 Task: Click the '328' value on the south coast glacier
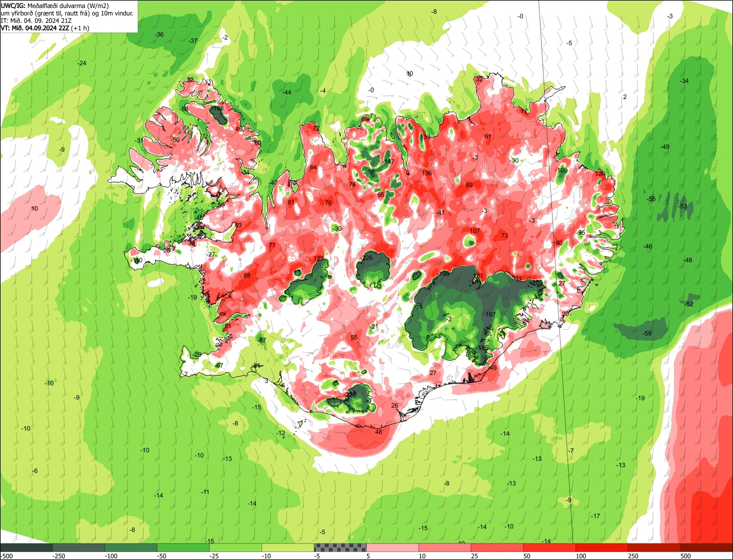351,395
